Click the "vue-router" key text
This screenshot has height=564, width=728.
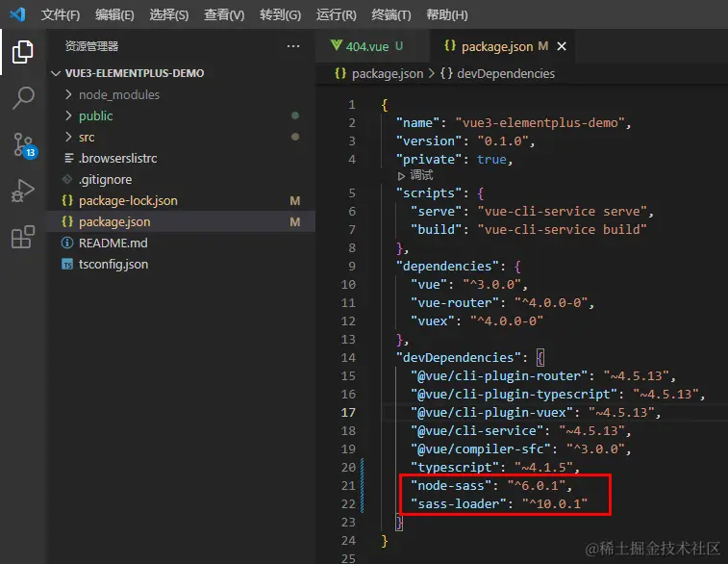455,303
